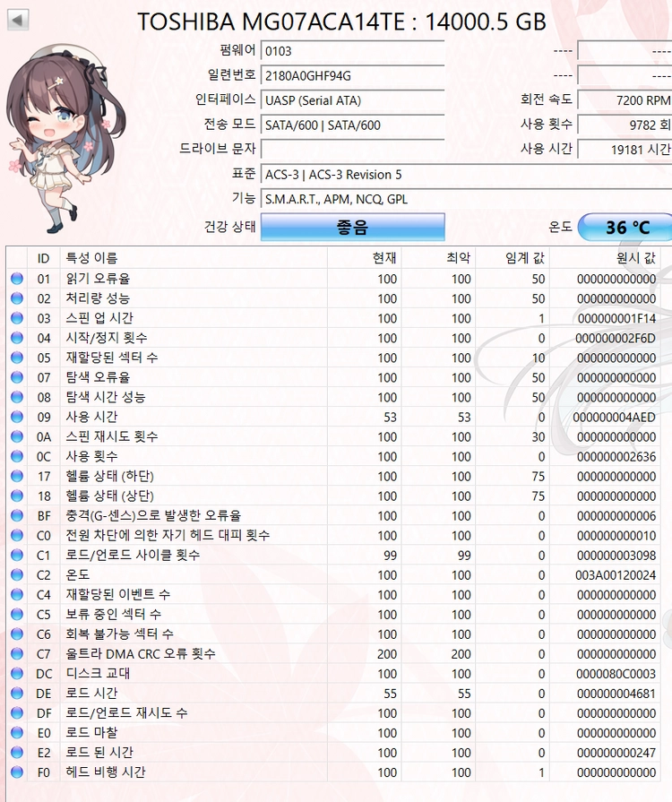Select the 읽기 오류율 attribute name
This screenshot has width=672, height=802.
pyautogui.click(x=98, y=279)
